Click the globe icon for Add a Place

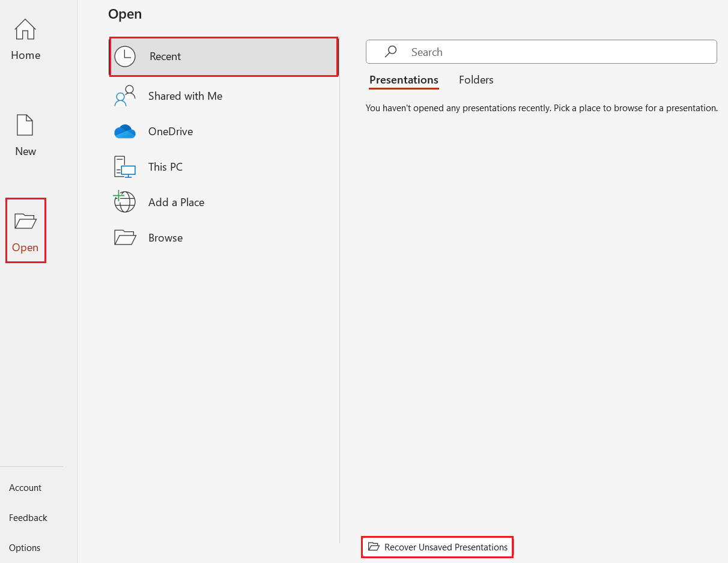[124, 202]
